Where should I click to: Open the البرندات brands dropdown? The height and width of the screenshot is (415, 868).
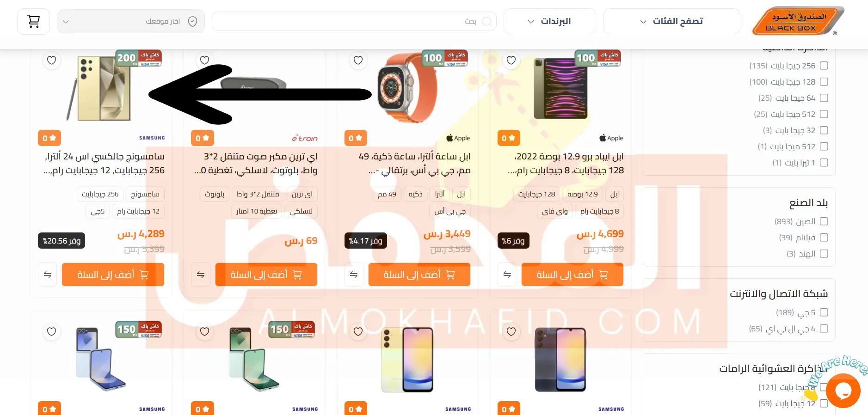pyautogui.click(x=549, y=21)
